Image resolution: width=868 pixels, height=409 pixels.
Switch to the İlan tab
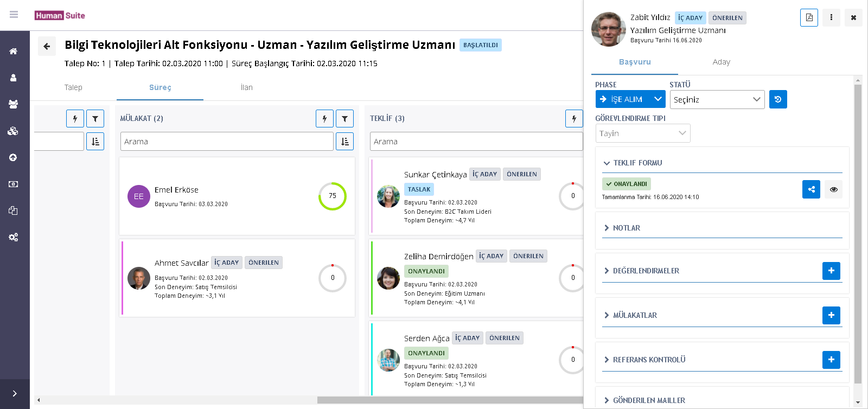point(246,87)
